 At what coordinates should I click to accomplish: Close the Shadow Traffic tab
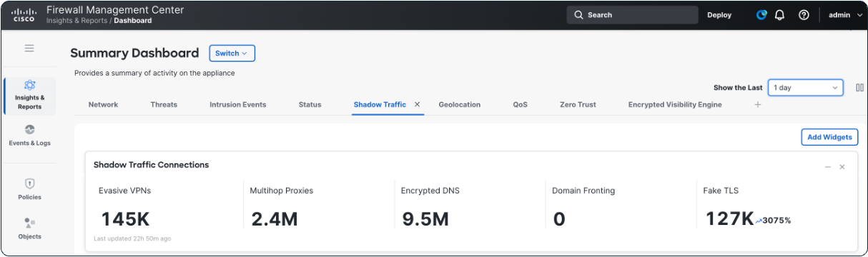click(x=417, y=104)
